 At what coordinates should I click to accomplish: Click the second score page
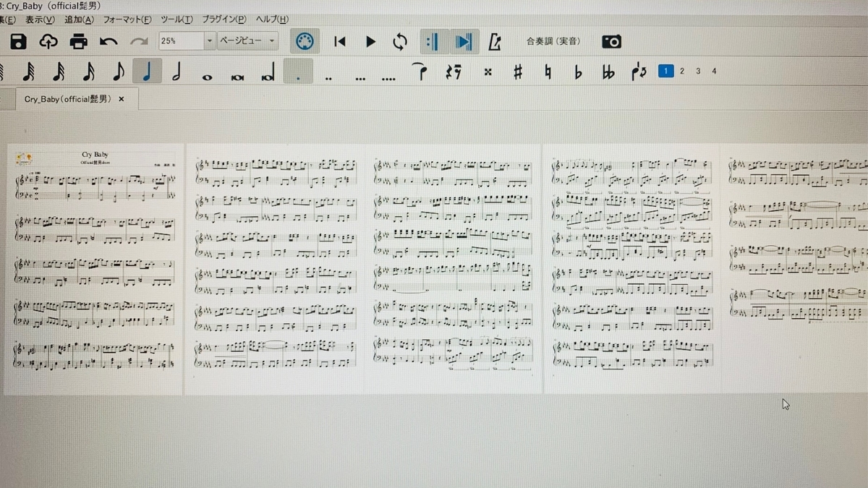(x=273, y=270)
